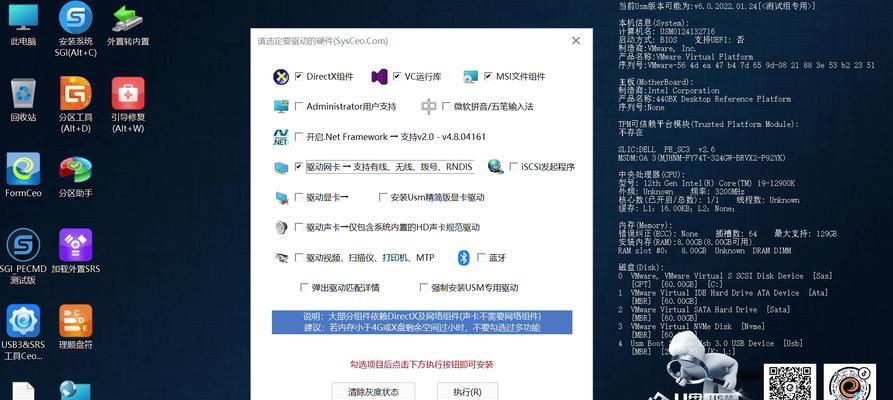Enable the 蓝牙 checkbox
The width and height of the screenshot is (893, 400).
[x=481, y=258]
